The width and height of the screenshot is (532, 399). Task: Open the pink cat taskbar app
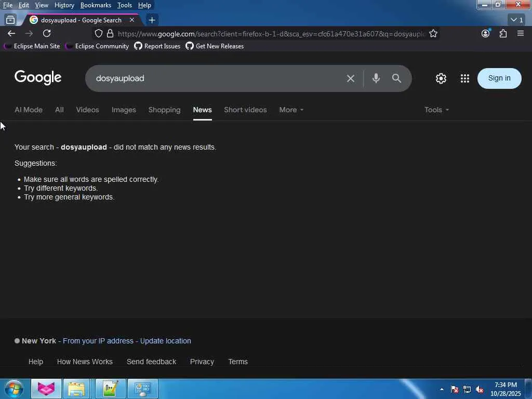(x=46, y=389)
